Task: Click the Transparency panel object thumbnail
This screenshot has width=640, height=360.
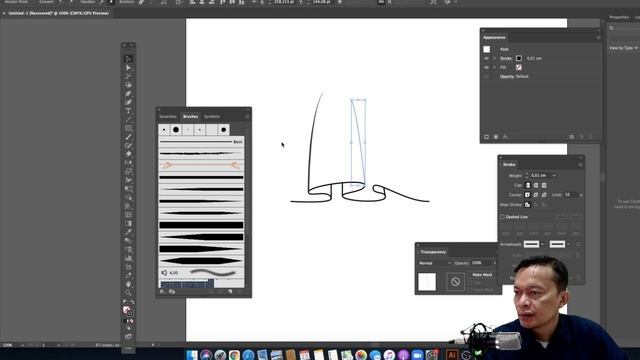Action: click(427, 282)
